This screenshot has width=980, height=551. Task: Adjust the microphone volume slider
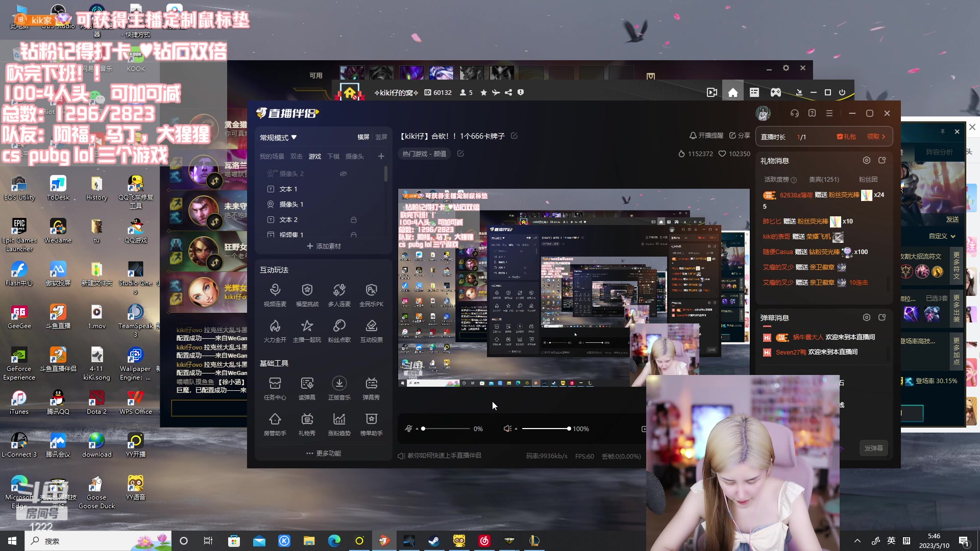coord(447,429)
